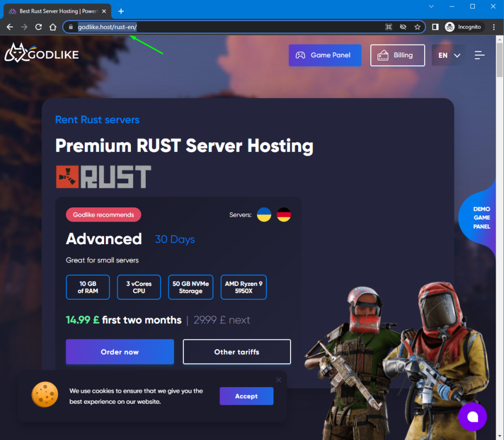
Task: Click the Great for small servers text
Action: pyautogui.click(x=102, y=260)
